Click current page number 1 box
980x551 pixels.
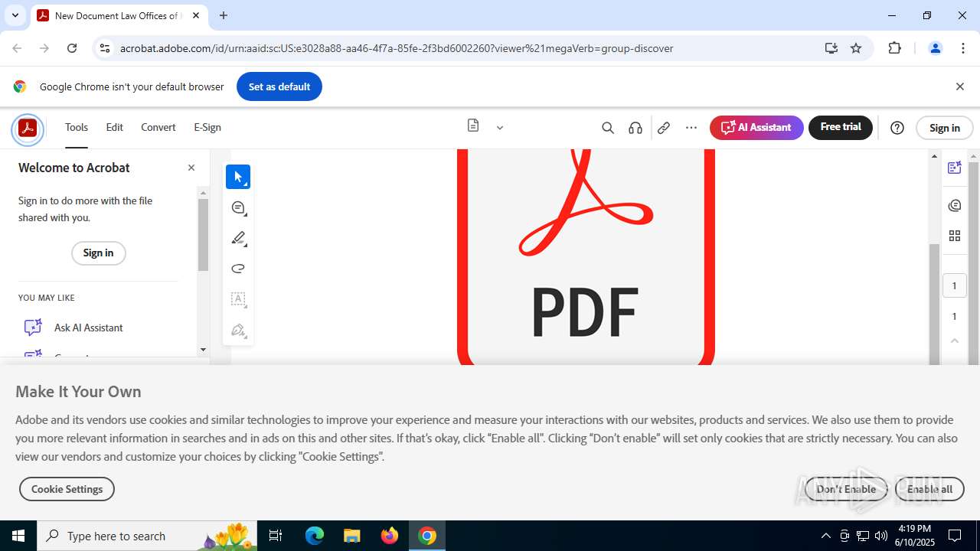tap(954, 285)
